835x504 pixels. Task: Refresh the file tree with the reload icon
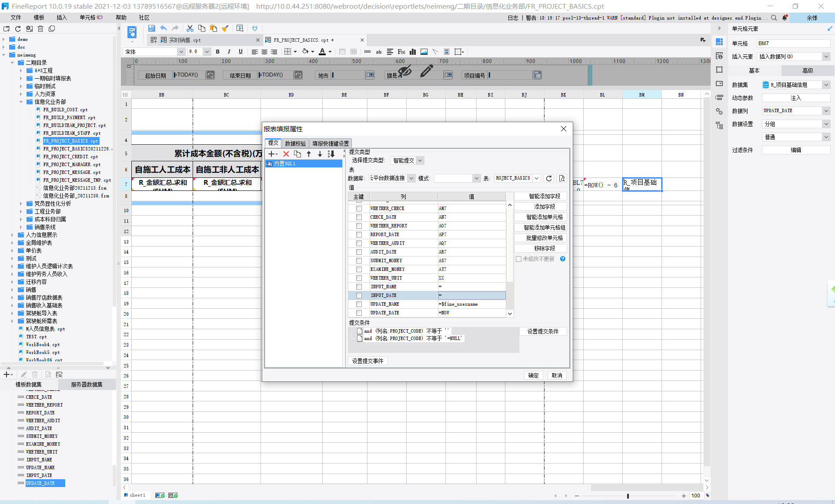pyautogui.click(x=18, y=29)
